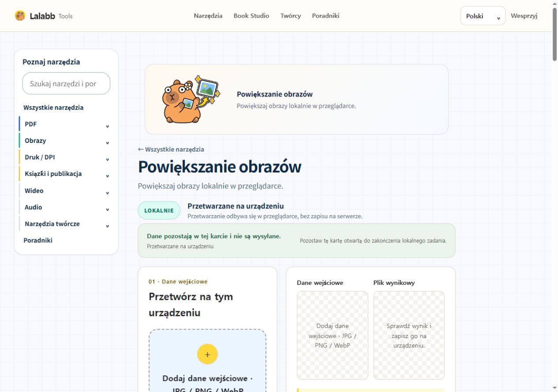Click 'Pozostaw tę kartę otwartą' notice text
Viewport: 558px width, 392px height.
373,241
